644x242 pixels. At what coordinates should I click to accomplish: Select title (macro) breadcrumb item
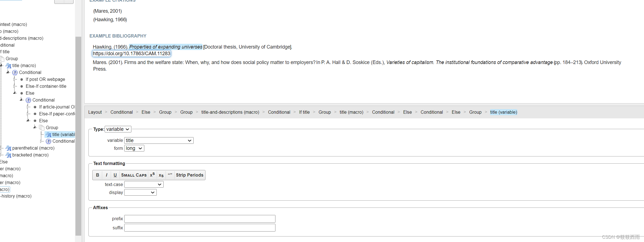tap(351, 112)
